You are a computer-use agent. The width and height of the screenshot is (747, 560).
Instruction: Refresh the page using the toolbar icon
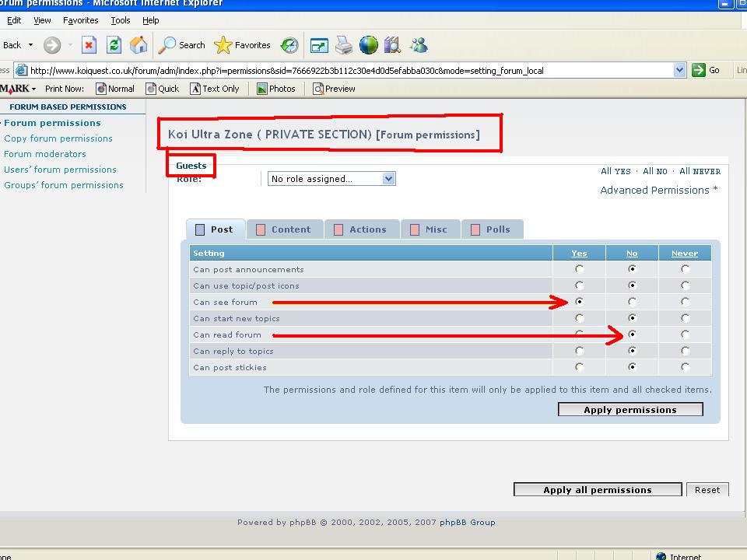coord(114,45)
